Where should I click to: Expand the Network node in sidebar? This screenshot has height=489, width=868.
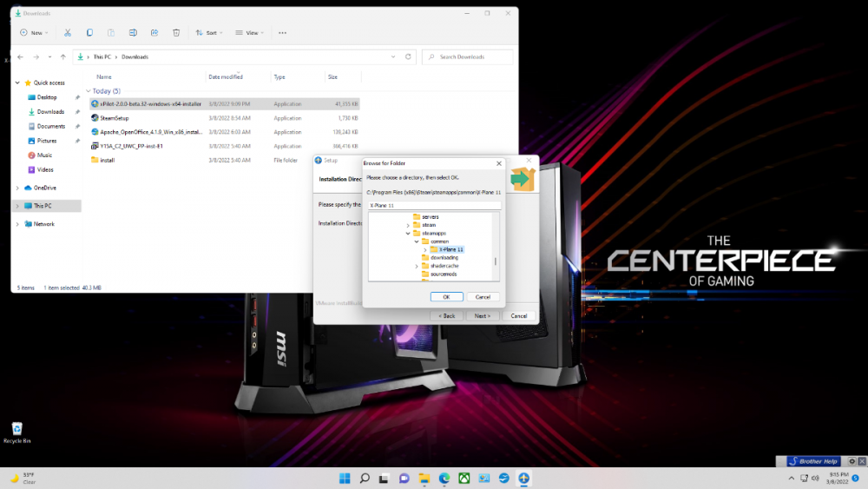coord(17,224)
